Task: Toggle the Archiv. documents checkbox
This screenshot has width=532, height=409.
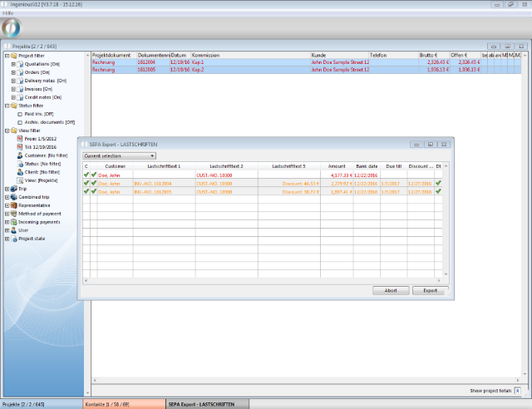Action: 20,122
